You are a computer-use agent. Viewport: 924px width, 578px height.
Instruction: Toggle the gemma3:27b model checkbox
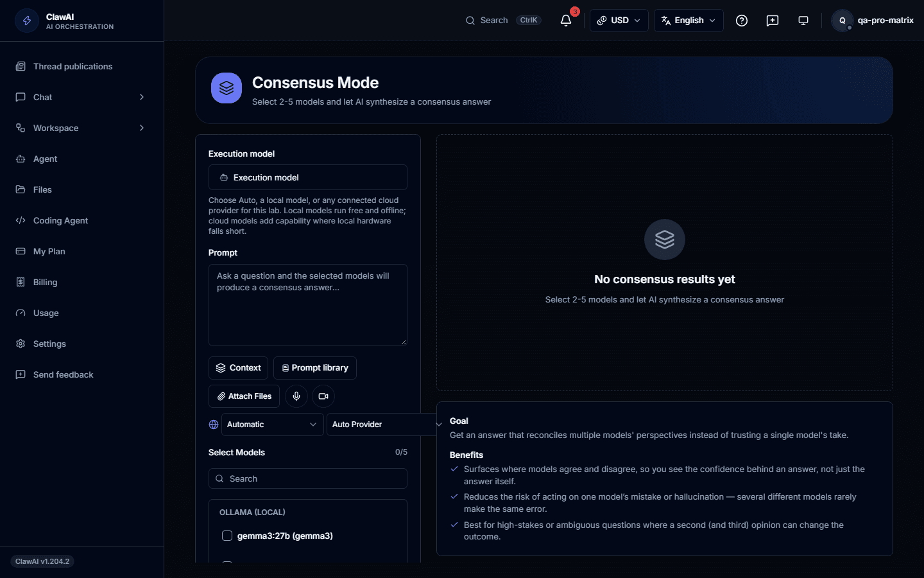(x=227, y=536)
